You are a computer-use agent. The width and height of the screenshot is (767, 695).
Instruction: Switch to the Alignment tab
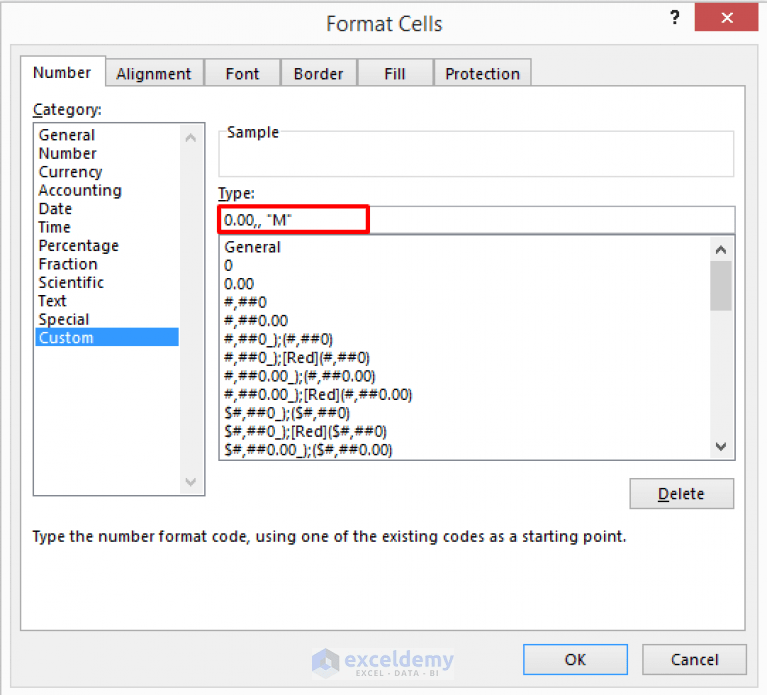pos(154,73)
